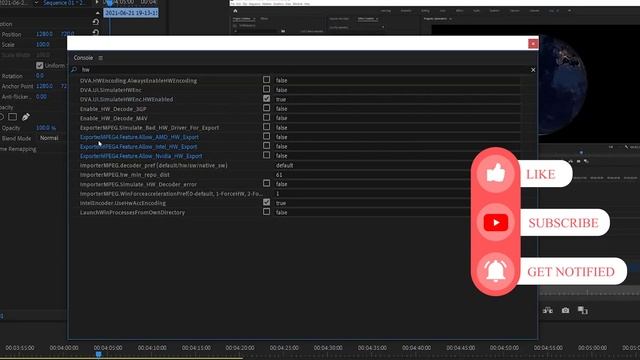Click the Opacity 100.0 % value

[46, 128]
